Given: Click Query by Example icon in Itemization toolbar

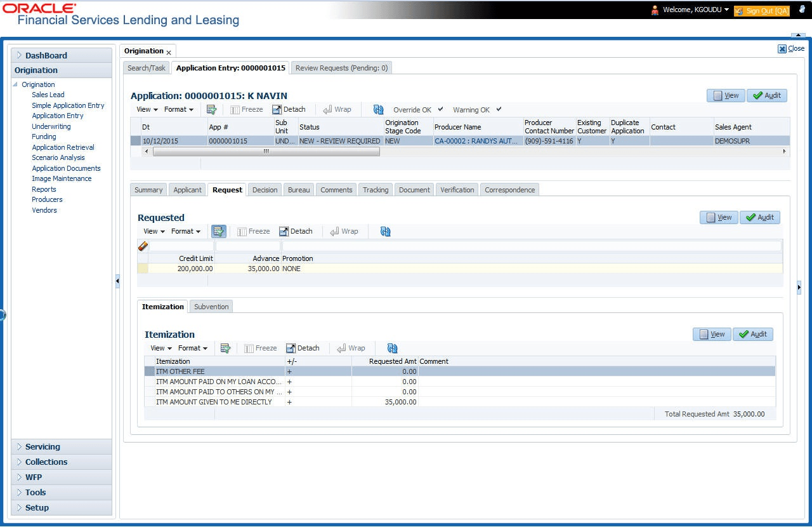Looking at the screenshot, I should pos(225,348).
